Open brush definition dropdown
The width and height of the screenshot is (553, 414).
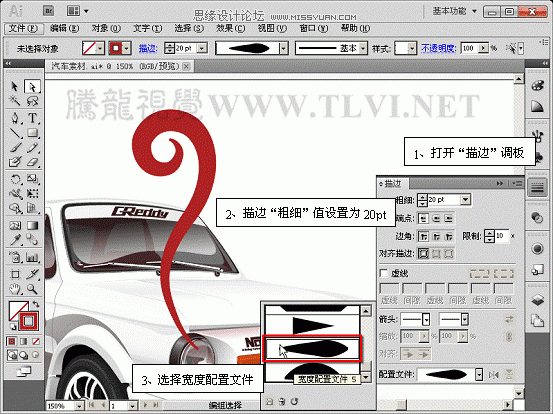point(363,48)
